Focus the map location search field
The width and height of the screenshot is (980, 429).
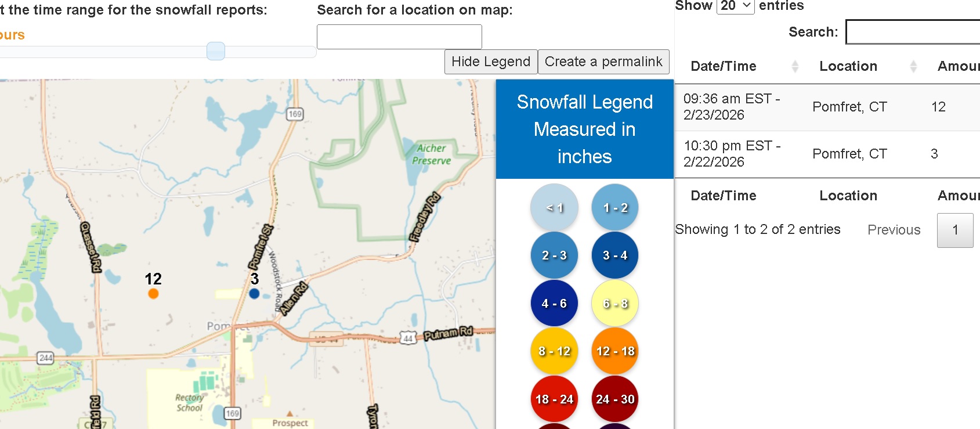tap(399, 37)
